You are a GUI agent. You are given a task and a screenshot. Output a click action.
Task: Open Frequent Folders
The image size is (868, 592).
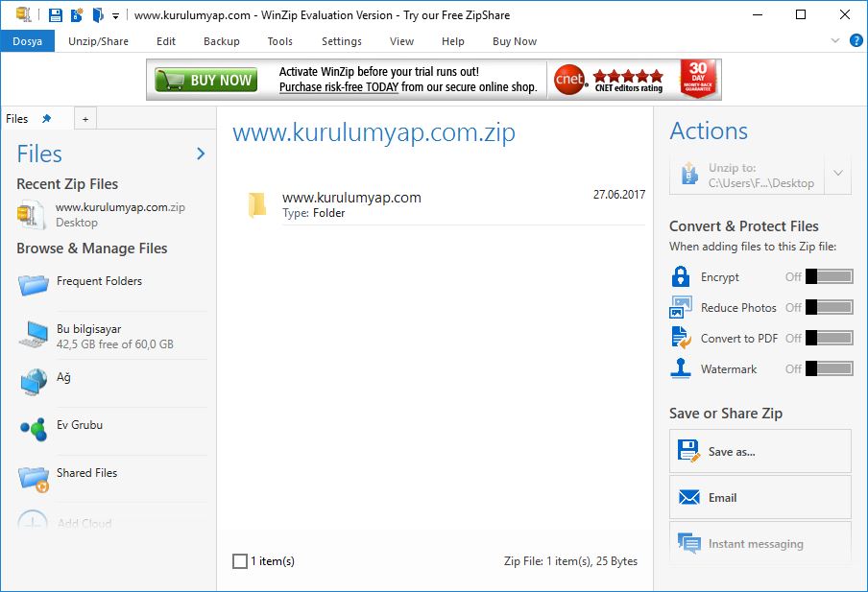(x=99, y=281)
